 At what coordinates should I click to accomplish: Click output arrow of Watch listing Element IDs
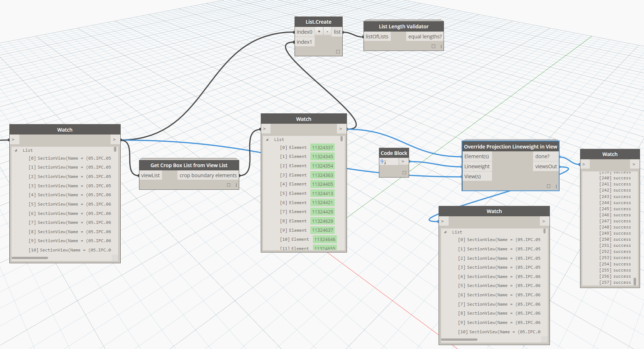340,129
